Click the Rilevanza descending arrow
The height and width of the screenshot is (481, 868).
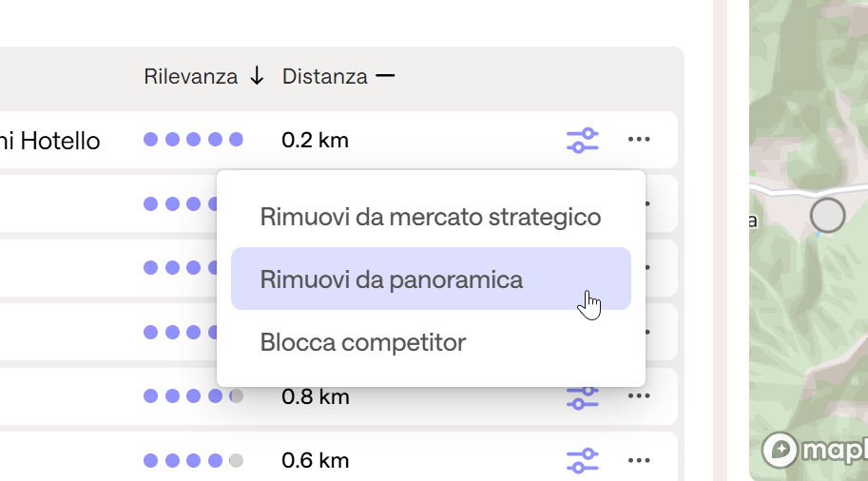tap(257, 77)
